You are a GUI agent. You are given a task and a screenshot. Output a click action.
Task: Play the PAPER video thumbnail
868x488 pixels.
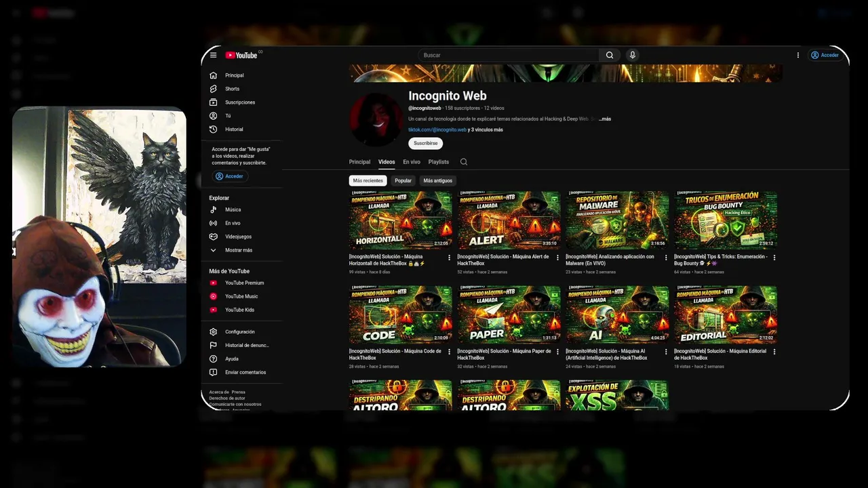coord(509,314)
